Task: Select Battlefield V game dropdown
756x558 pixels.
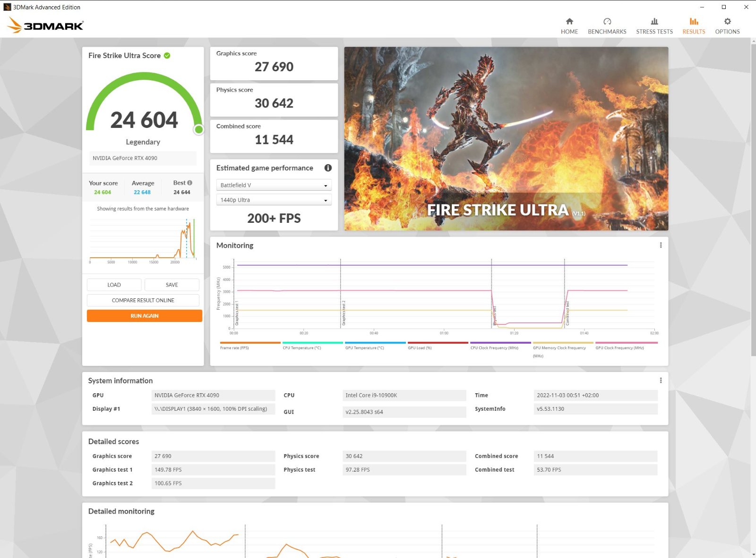Action: pyautogui.click(x=274, y=185)
